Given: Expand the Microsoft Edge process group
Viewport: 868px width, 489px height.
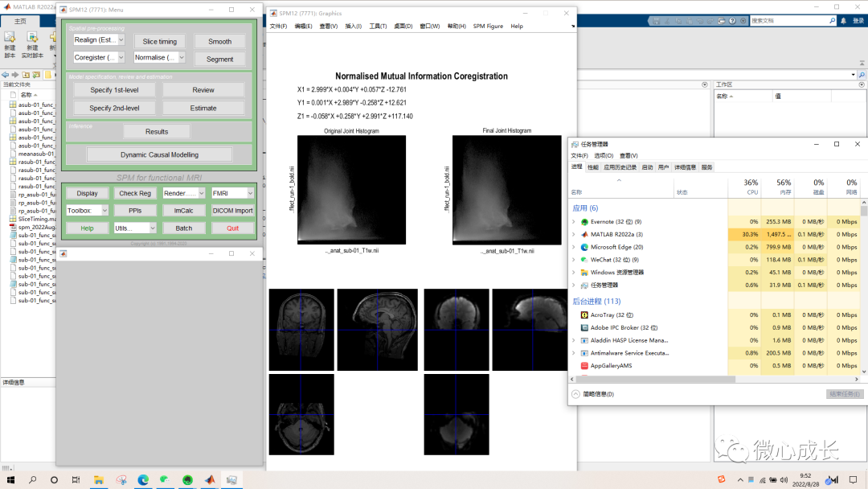Looking at the screenshot, I should click(574, 247).
